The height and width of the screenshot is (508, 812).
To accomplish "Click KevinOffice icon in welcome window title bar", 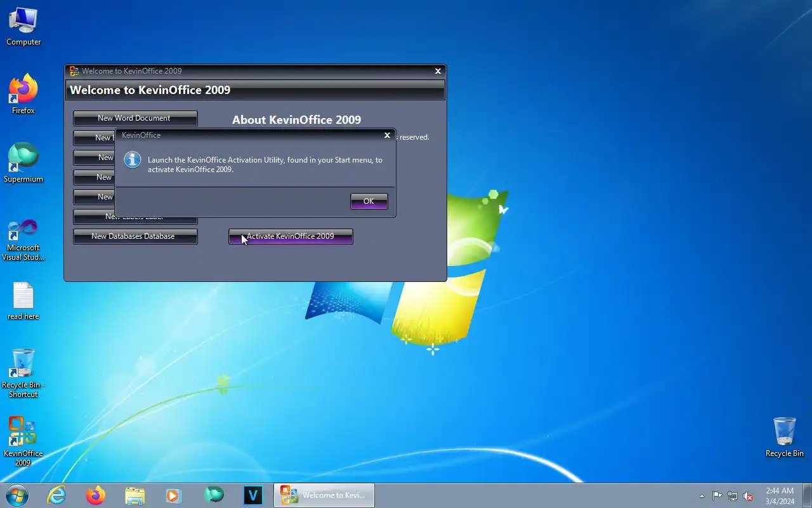I will coord(74,71).
